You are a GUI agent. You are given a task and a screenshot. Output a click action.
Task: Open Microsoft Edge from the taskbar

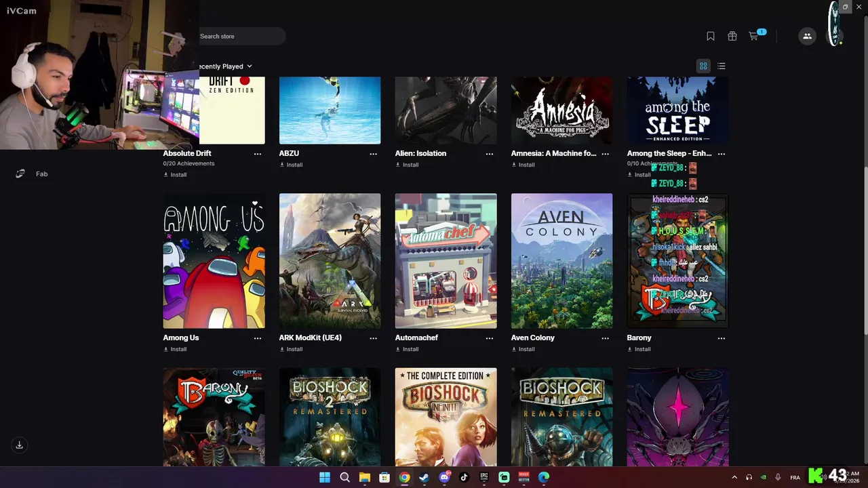coord(544,477)
